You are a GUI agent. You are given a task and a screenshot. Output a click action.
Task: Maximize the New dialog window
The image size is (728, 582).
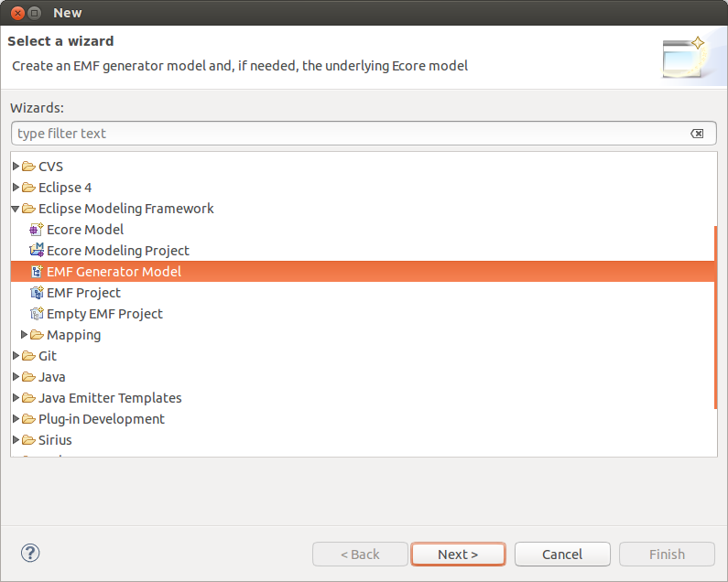(35, 13)
